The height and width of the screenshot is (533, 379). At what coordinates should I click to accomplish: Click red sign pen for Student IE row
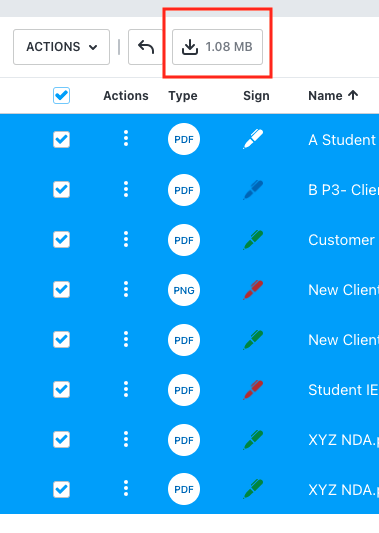[253, 390]
